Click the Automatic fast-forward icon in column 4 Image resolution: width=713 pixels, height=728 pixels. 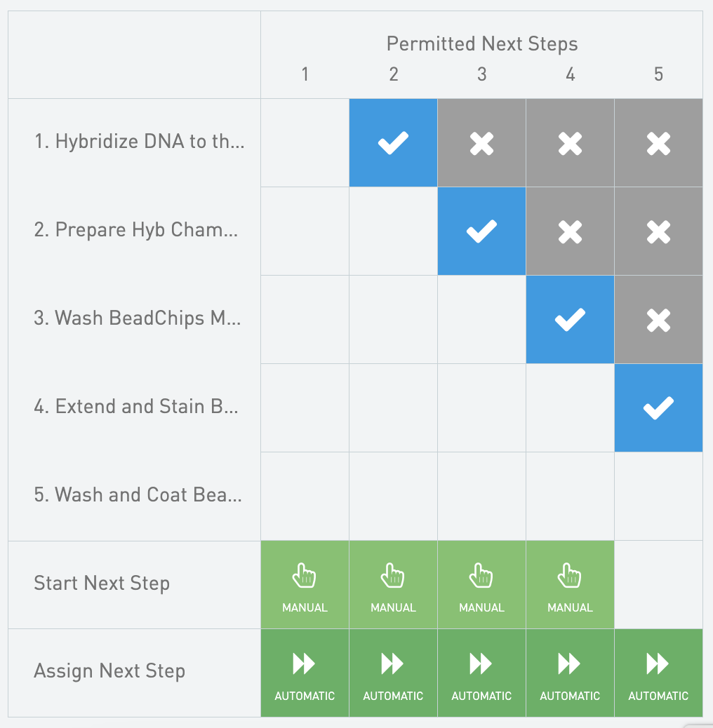pyautogui.click(x=570, y=664)
